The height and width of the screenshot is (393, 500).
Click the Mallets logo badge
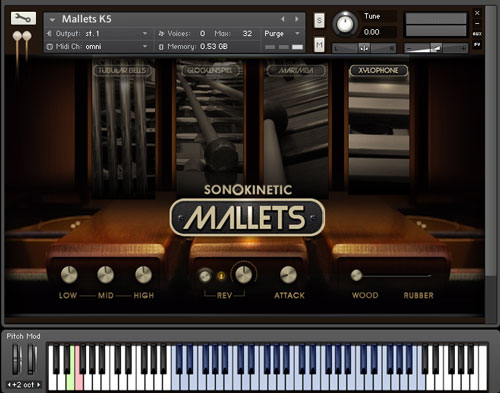click(247, 217)
